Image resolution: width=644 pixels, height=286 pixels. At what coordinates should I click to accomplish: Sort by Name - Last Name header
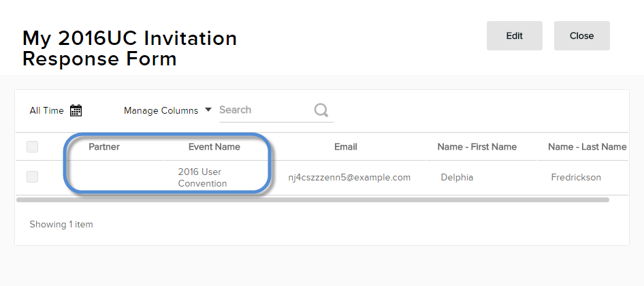point(587,146)
